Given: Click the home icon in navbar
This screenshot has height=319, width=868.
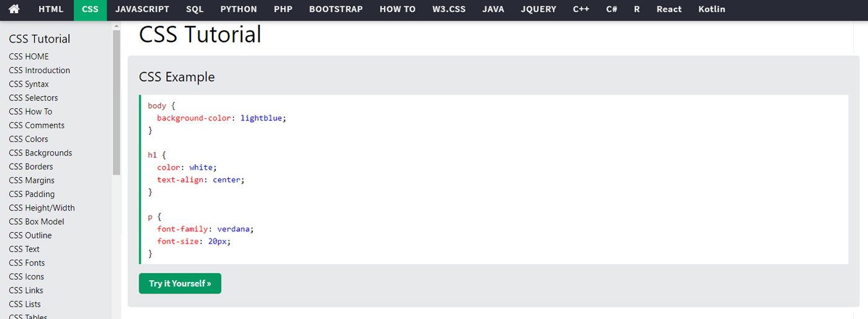Looking at the screenshot, I should (x=14, y=9).
